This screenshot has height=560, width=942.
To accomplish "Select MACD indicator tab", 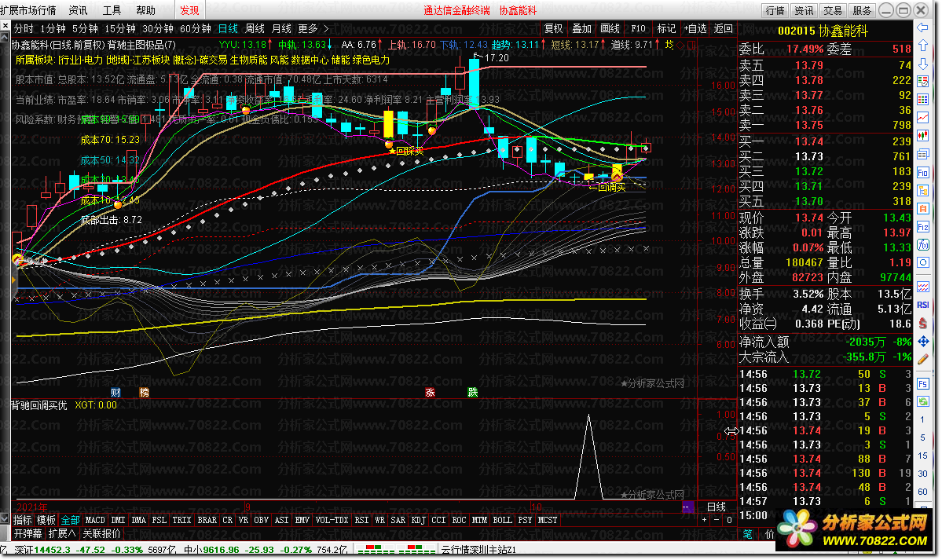I will point(95,520).
